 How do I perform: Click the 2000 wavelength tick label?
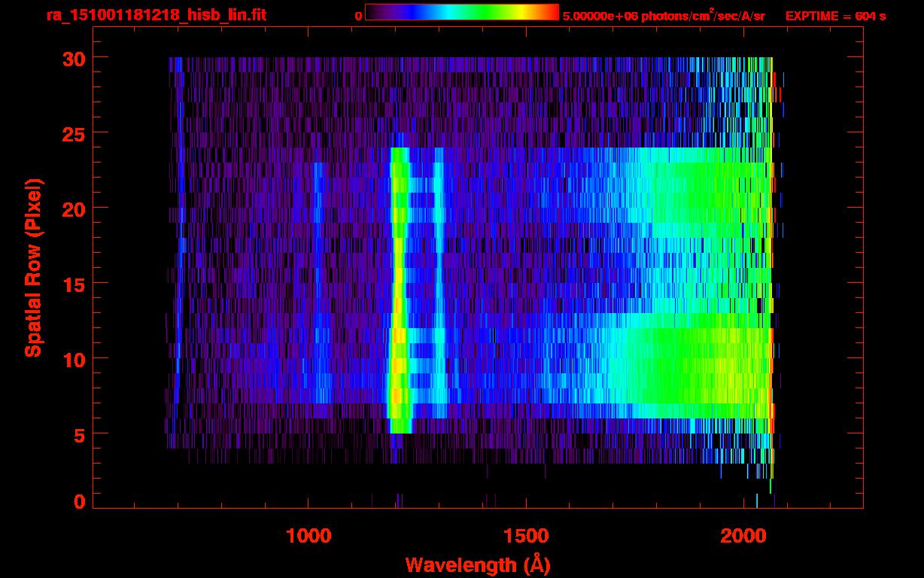coord(743,536)
